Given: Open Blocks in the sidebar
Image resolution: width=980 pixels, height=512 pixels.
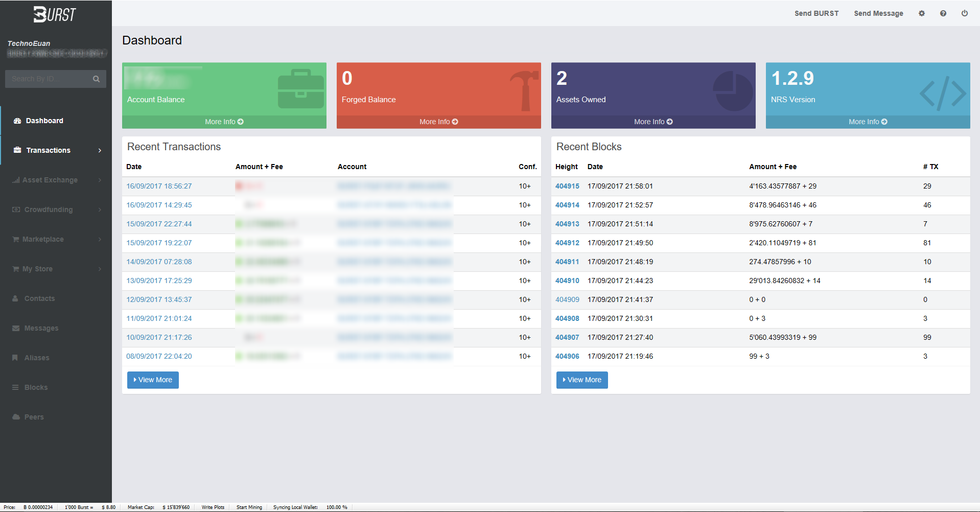Looking at the screenshot, I should point(56,387).
